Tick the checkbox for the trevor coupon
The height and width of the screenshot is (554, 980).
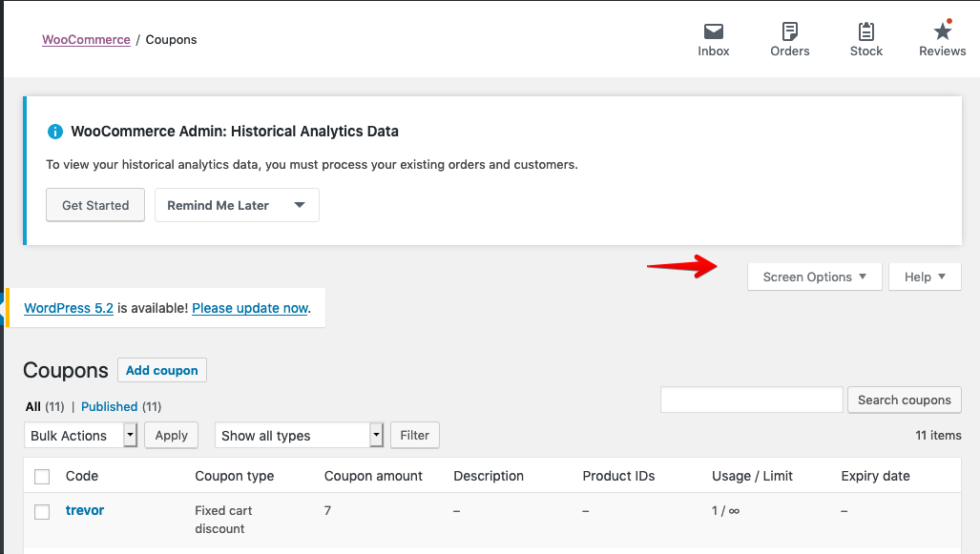point(42,511)
